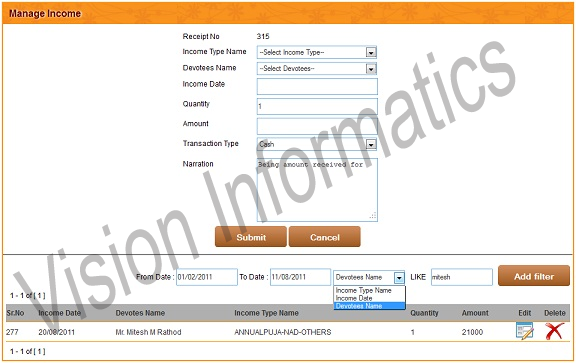
Task: Click into the Narration text area
Action: pos(317,190)
